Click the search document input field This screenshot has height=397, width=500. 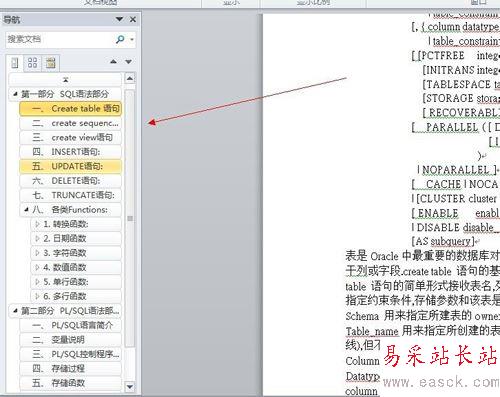coord(60,39)
